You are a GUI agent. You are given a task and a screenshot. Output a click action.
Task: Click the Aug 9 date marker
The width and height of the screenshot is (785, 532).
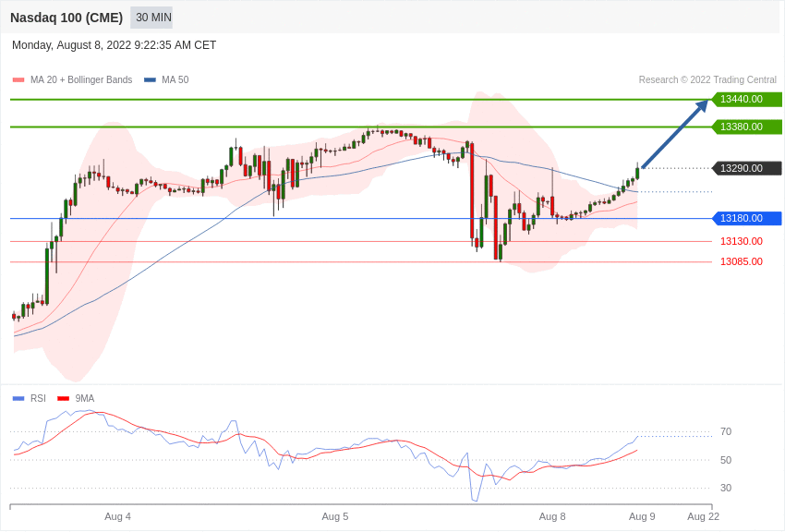[x=642, y=516]
